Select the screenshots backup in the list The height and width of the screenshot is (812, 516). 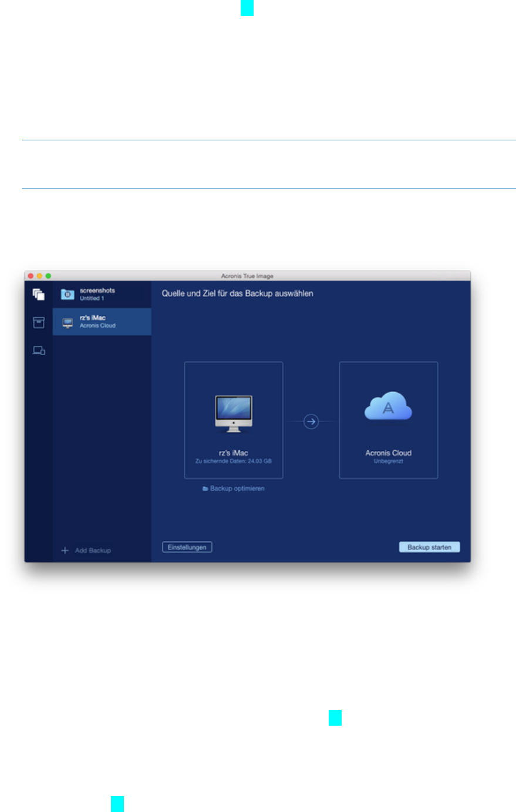coord(102,294)
